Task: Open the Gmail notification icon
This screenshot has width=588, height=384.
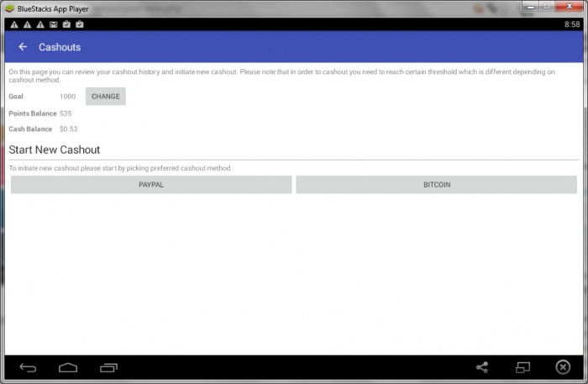Action: (54, 24)
